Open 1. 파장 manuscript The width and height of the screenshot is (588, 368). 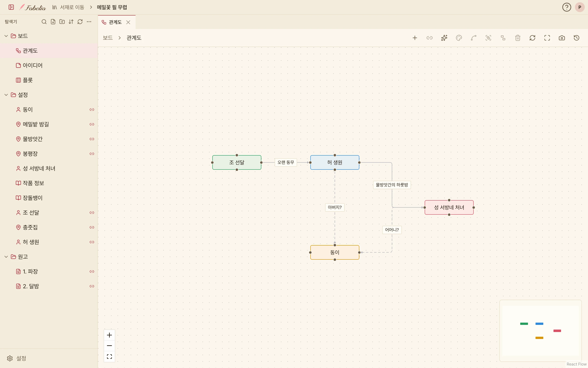pos(49,271)
